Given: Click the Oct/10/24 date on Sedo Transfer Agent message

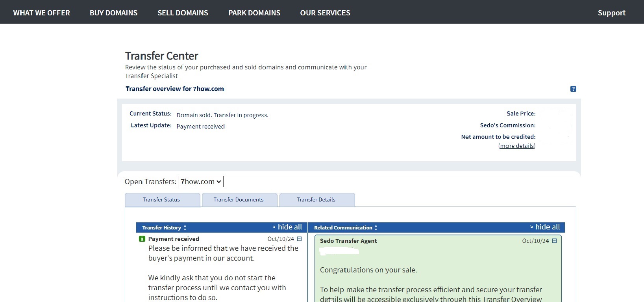Looking at the screenshot, I should pyautogui.click(x=535, y=241).
